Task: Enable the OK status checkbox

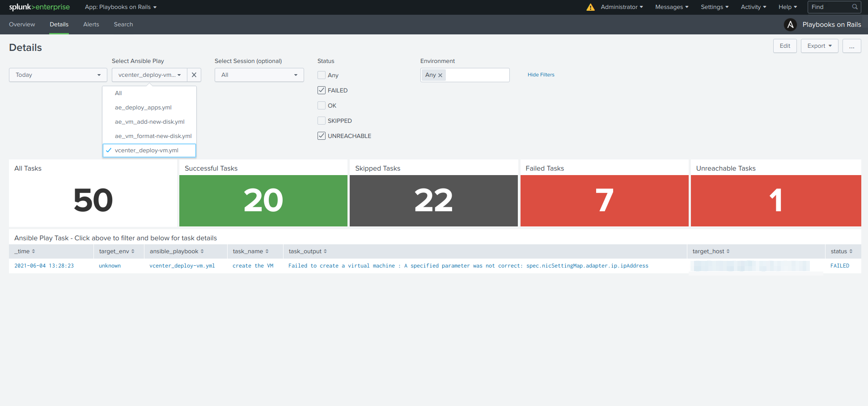Action: (322, 105)
